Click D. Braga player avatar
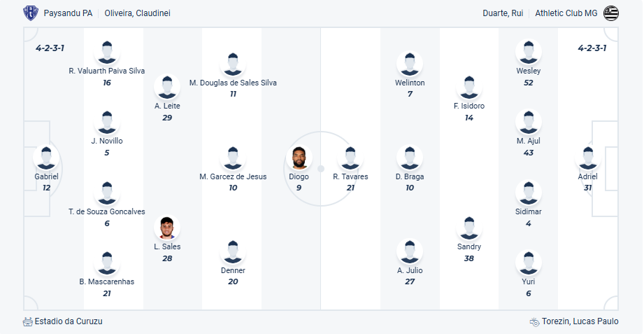The image size is (644, 334). (x=410, y=158)
